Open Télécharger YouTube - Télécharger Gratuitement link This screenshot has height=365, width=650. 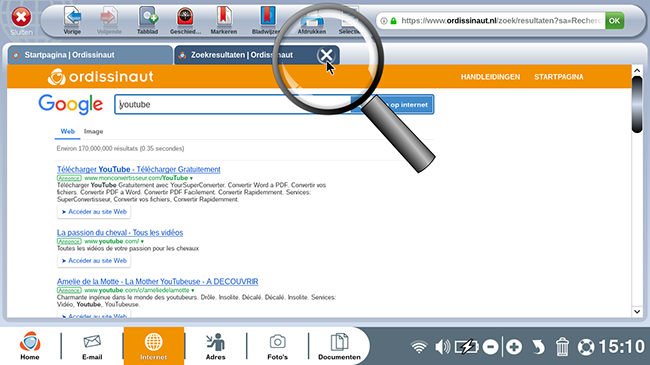coord(138,169)
